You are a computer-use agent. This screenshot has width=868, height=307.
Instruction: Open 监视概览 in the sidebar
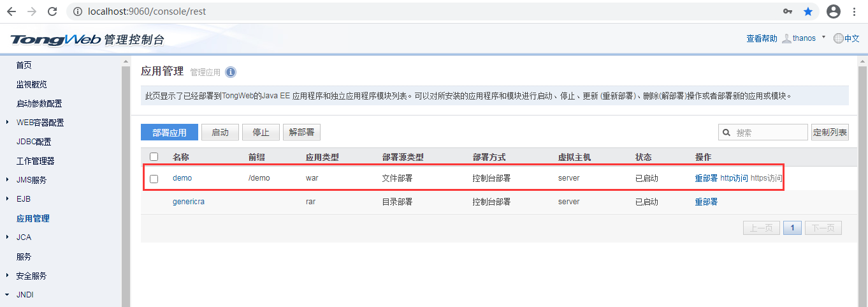[x=31, y=84]
